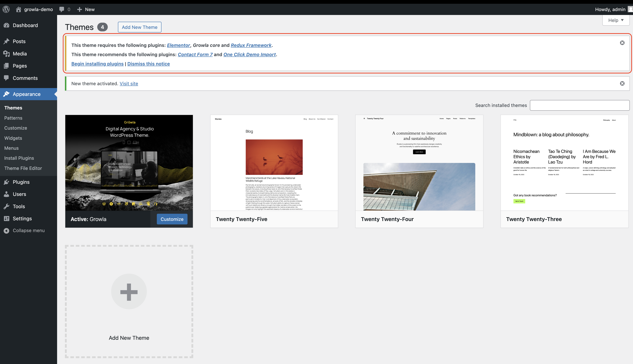633x364 pixels.
Task: Expand the Help dropdown
Action: point(616,20)
